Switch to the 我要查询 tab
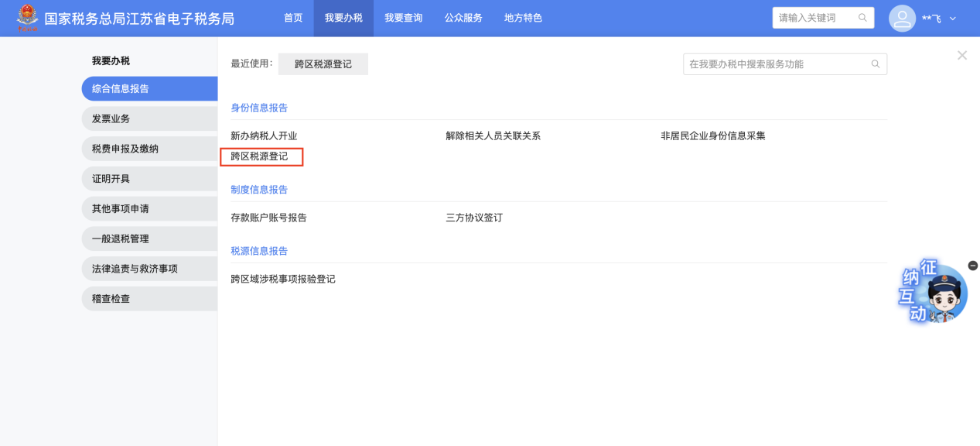This screenshot has width=980, height=446. tap(403, 18)
